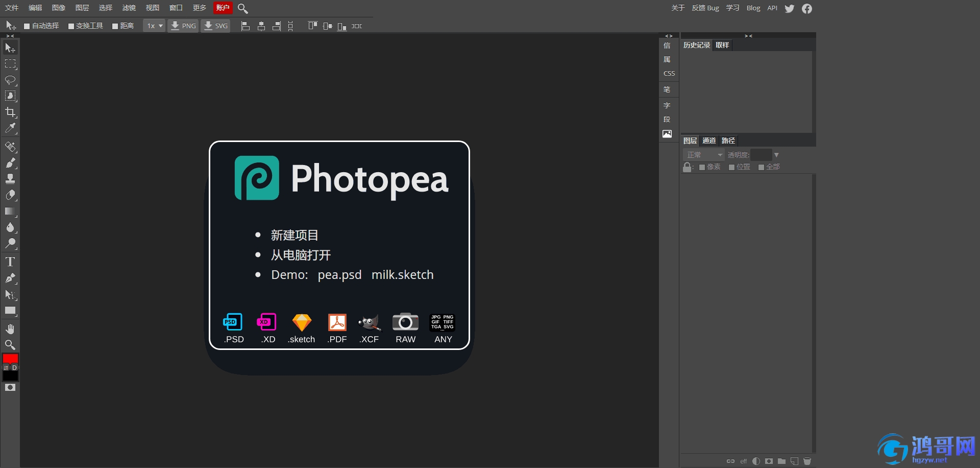
Task: Open the 1x scale dropdown
Action: click(154, 26)
